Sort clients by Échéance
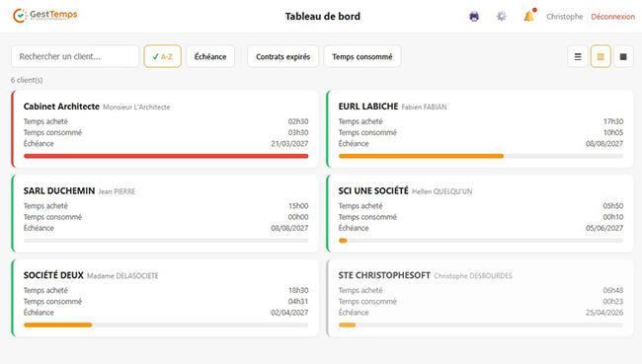Viewport: 642px width, 364px height. [x=210, y=56]
